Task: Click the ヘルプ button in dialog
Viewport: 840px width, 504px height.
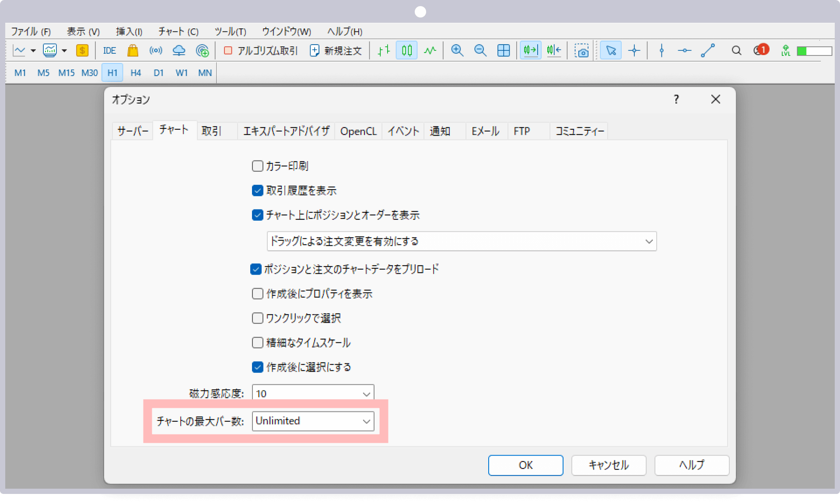Action: pyautogui.click(x=692, y=465)
